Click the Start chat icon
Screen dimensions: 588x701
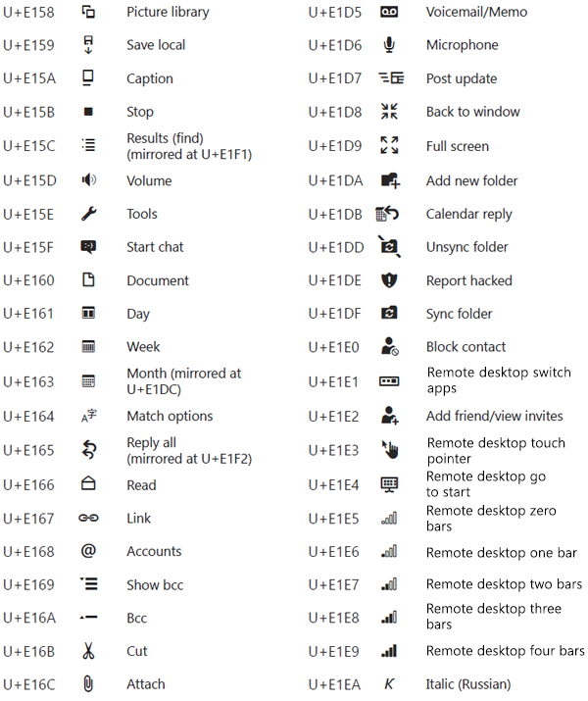88,247
